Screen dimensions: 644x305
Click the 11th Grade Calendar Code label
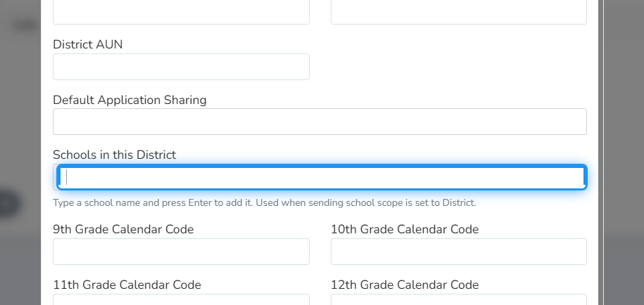point(127,285)
